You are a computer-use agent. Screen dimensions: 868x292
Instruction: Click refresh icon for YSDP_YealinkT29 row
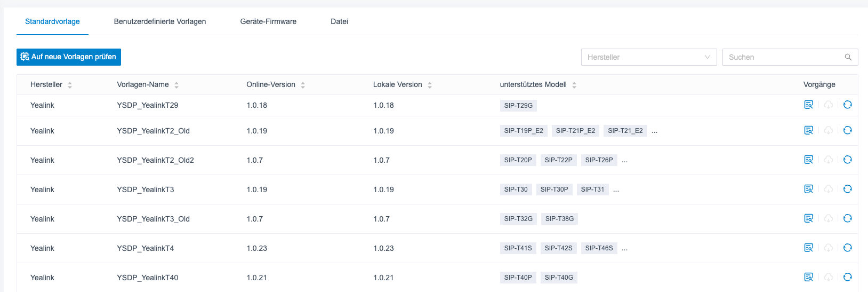tap(847, 105)
